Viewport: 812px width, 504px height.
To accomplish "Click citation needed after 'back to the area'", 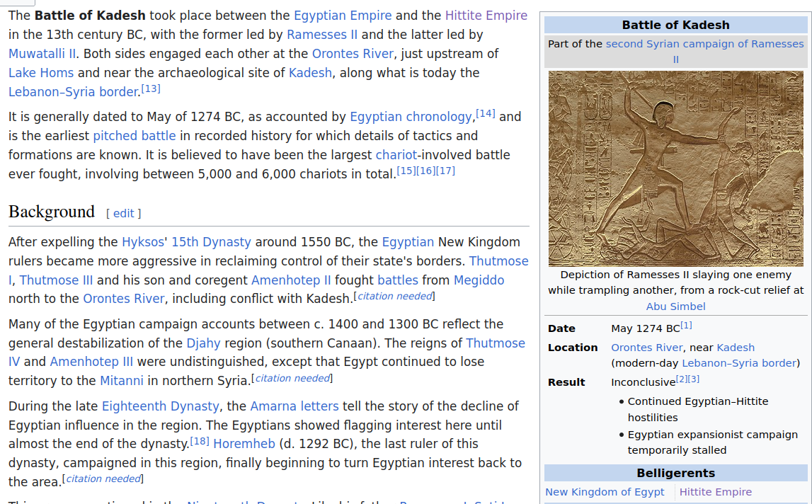I will pos(103,479).
